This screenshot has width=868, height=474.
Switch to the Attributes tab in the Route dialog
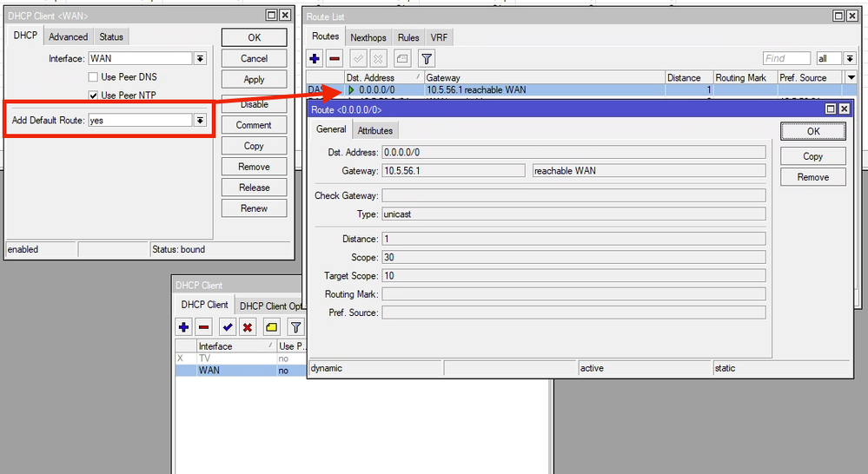click(x=374, y=130)
